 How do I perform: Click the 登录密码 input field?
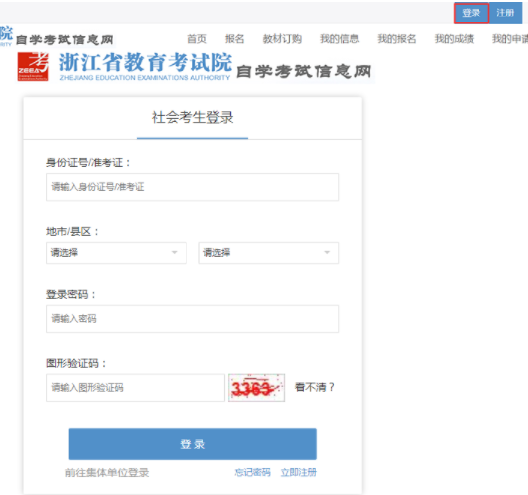(x=192, y=319)
